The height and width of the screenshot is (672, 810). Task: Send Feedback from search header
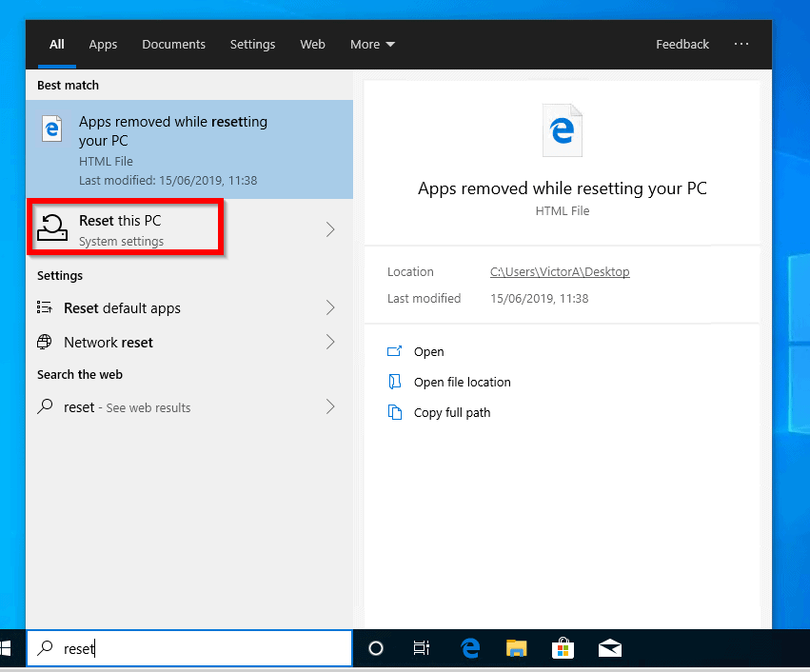pyautogui.click(x=682, y=45)
